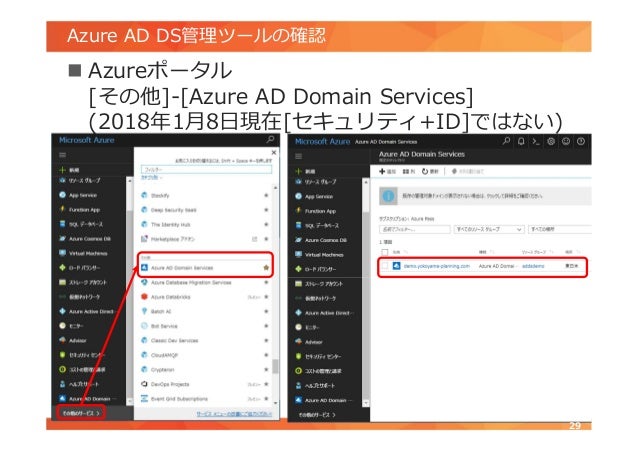The image size is (638, 452).
Task: Close the services list flyout with X
Action: click(x=274, y=152)
